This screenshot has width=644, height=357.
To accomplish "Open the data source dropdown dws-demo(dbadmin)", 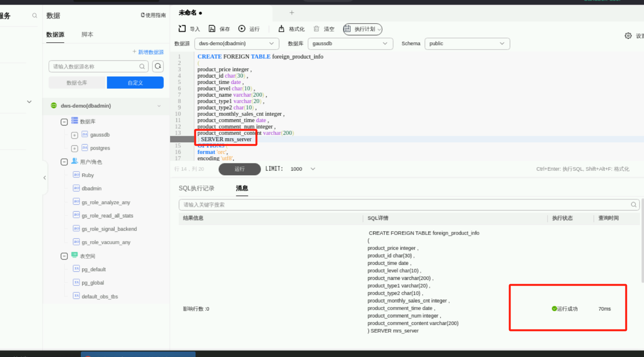I will tap(237, 43).
